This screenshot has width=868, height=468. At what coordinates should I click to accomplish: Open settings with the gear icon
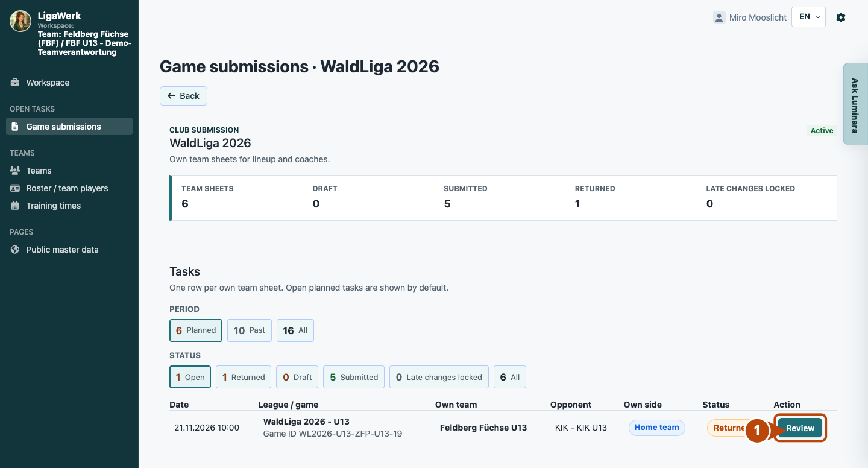[x=841, y=17]
